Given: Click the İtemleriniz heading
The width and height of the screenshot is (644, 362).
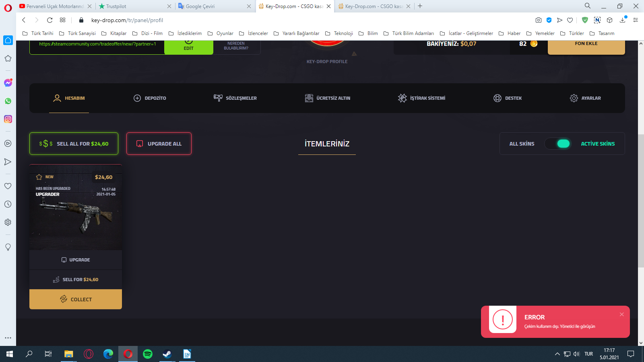Looking at the screenshot, I should 327,144.
